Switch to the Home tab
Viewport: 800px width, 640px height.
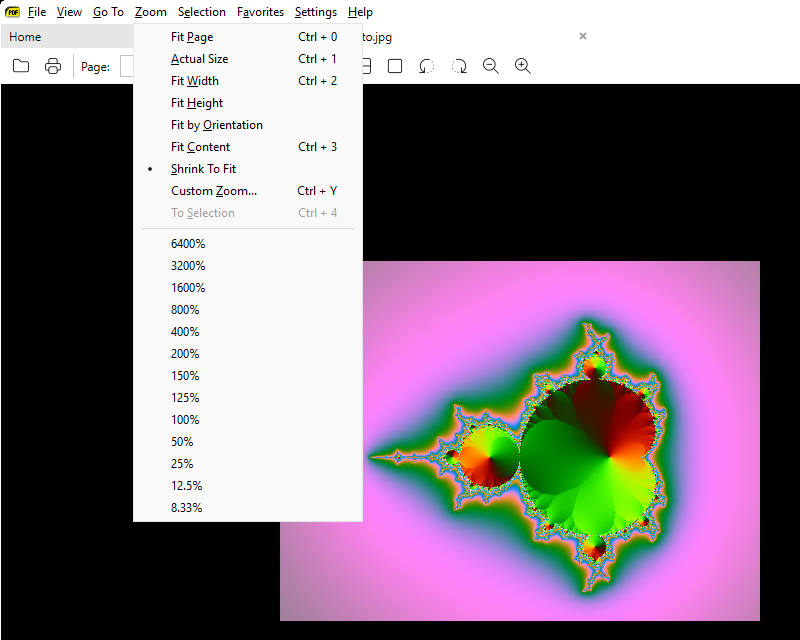25,37
